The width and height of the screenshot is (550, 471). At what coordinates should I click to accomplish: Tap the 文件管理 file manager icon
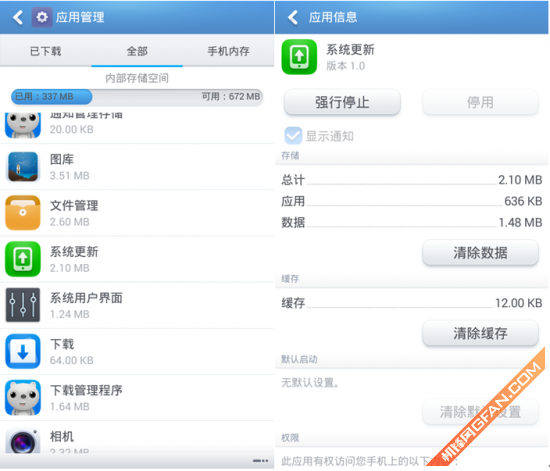[23, 213]
